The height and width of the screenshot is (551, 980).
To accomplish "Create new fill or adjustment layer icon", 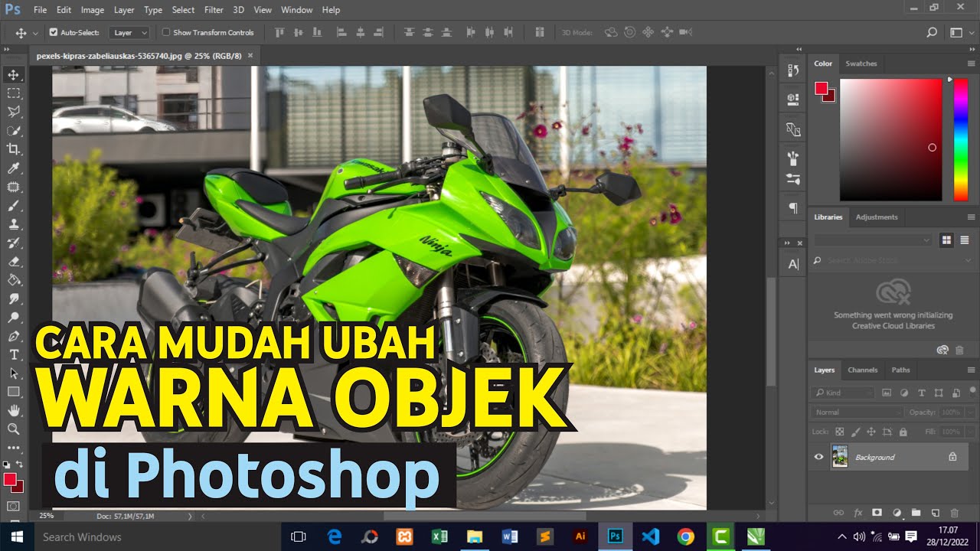I will (897, 513).
